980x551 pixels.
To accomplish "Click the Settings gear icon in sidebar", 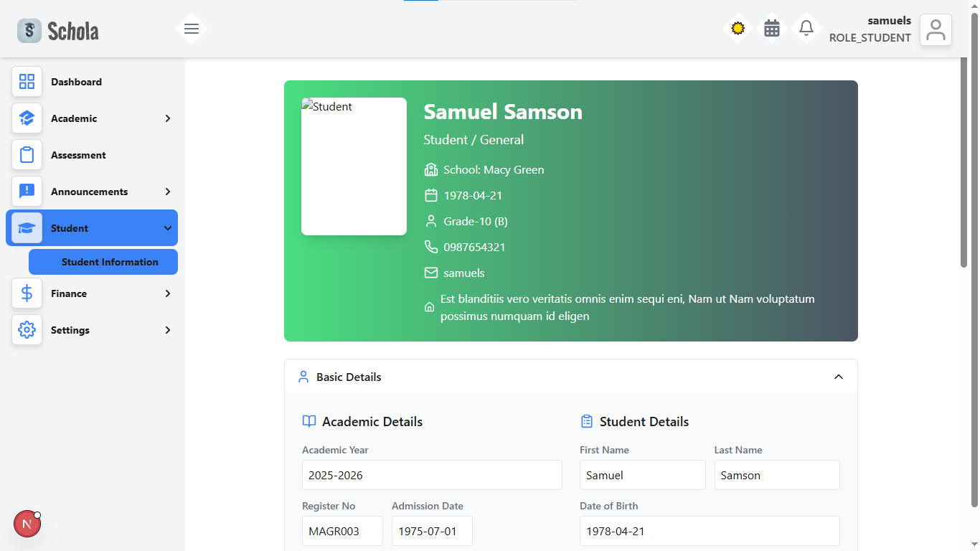I will pos(27,330).
